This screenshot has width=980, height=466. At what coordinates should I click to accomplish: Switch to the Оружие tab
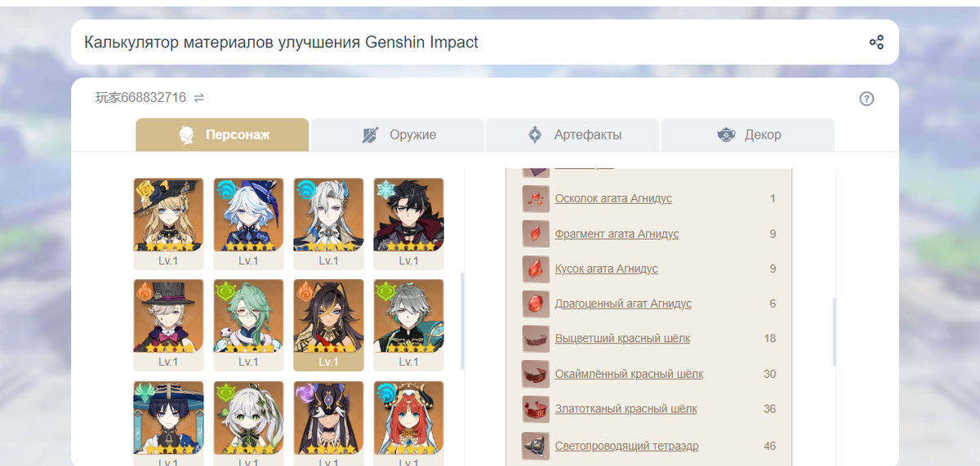(398, 135)
